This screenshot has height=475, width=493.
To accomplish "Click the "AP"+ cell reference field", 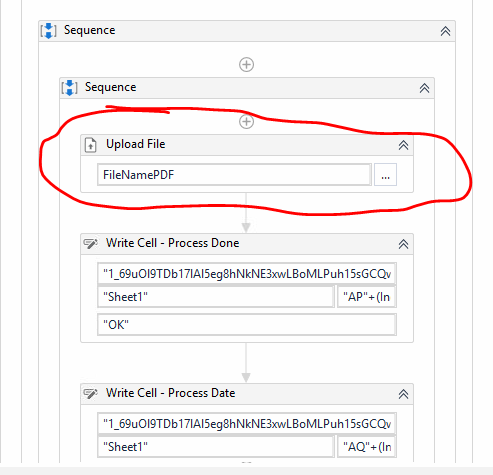I will click(367, 296).
